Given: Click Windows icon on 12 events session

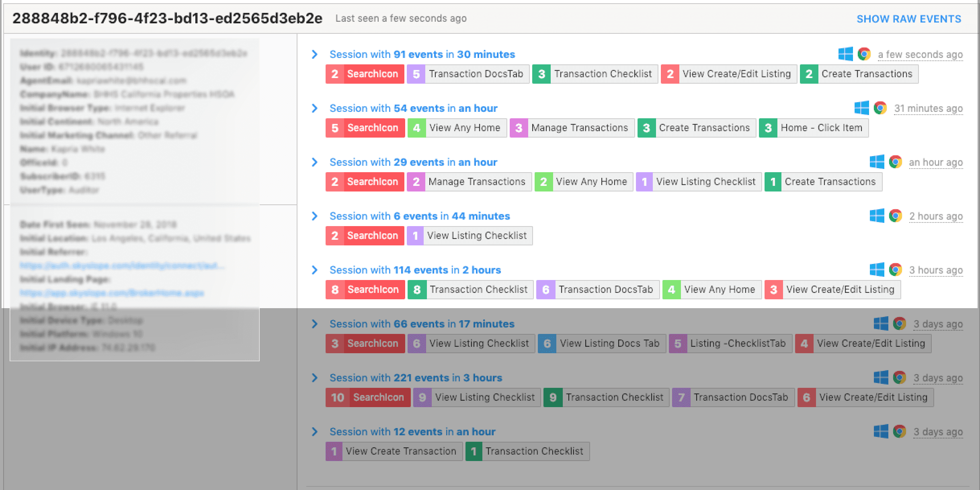Looking at the screenshot, I should point(881,431).
